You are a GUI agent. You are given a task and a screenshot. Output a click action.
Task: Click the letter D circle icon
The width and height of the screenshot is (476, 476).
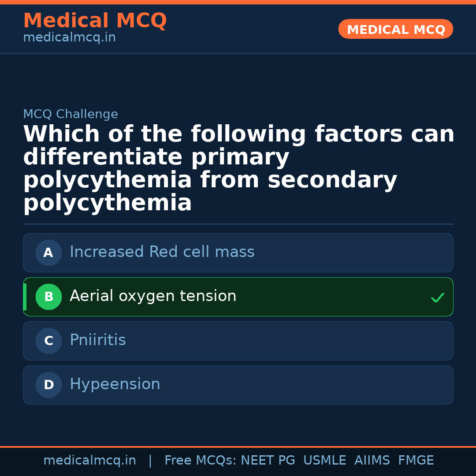click(48, 385)
